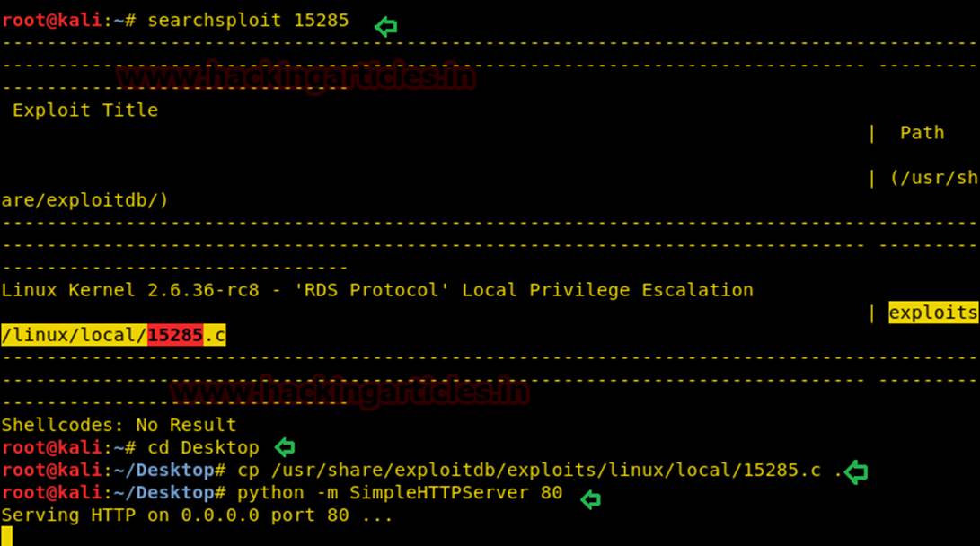This screenshot has height=546, width=980.
Task: Click the Exploit Title column header
Action: (84, 110)
